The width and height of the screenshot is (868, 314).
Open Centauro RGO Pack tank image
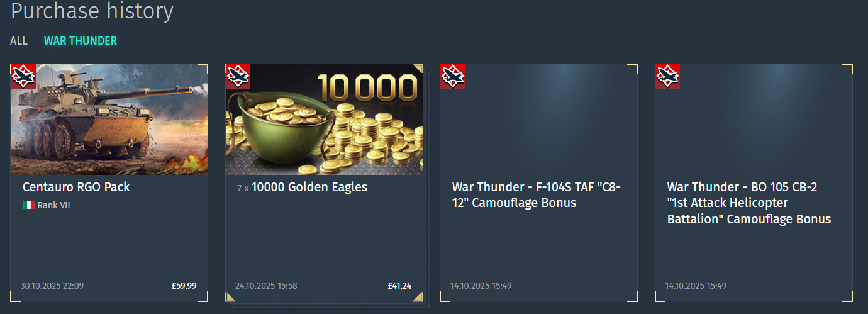[x=109, y=119]
